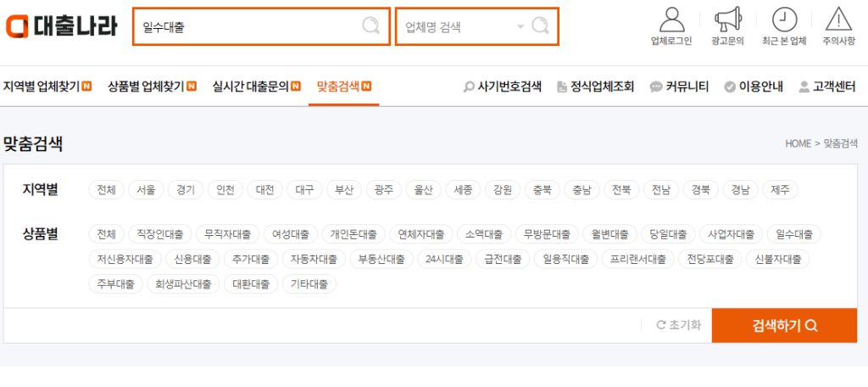Image resolution: width=868 pixels, height=387 pixels.
Task: Select 24시대출 product filter
Action: click(444, 259)
